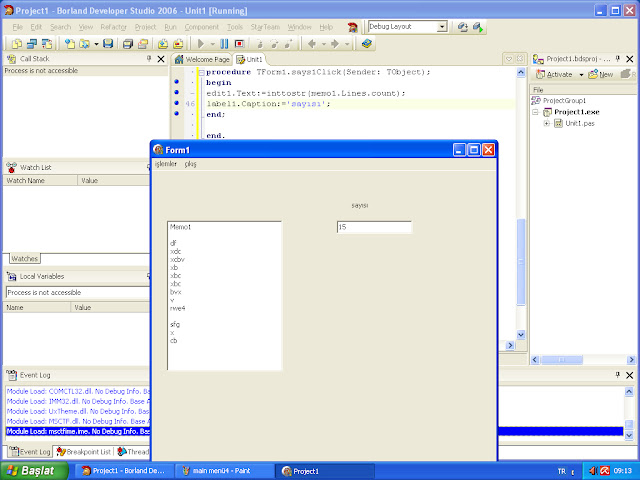Viewport: 640px width, 480px height.
Task: Click the red Program Reset stop icon
Action: pyautogui.click(x=239, y=44)
